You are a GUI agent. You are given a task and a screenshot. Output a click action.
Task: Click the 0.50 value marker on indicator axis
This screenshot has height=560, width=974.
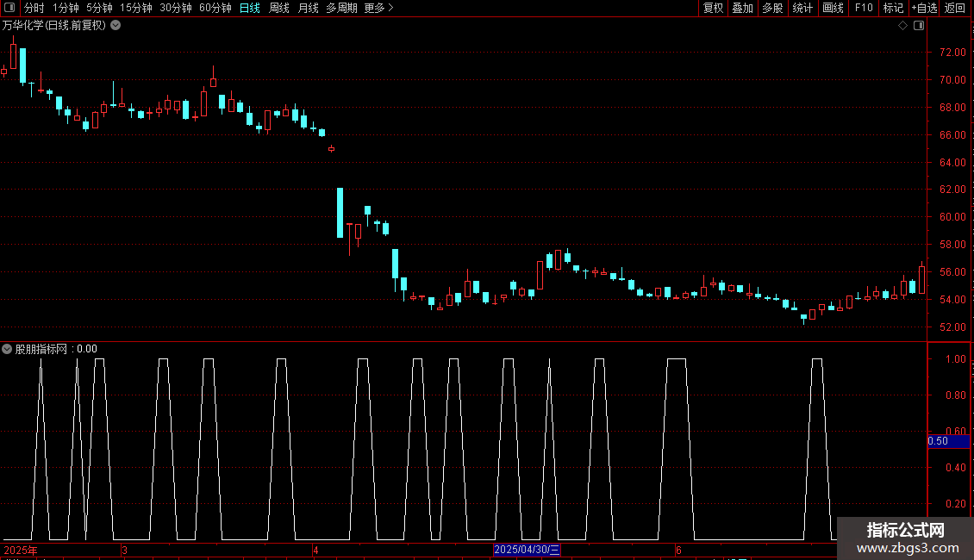pos(948,441)
